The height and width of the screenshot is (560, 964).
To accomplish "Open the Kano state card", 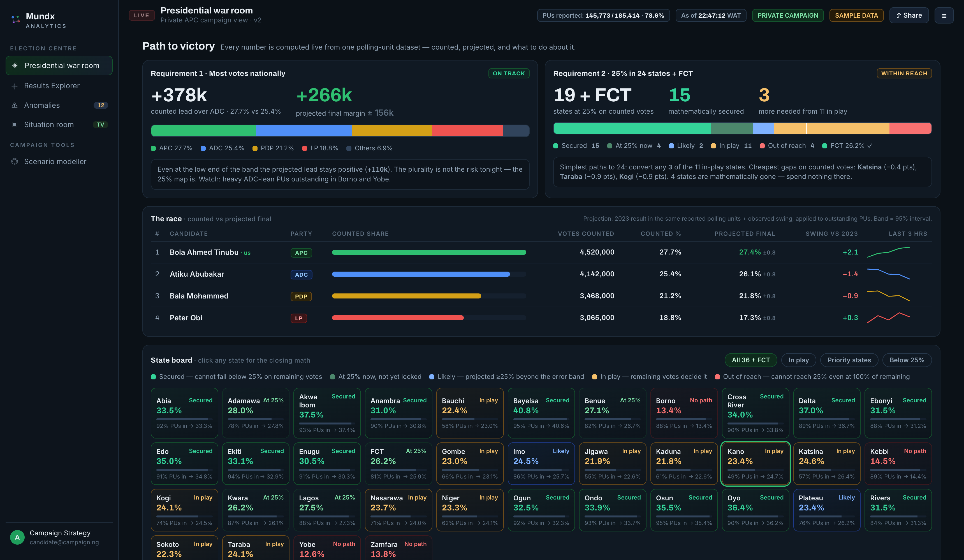I will click(x=755, y=464).
